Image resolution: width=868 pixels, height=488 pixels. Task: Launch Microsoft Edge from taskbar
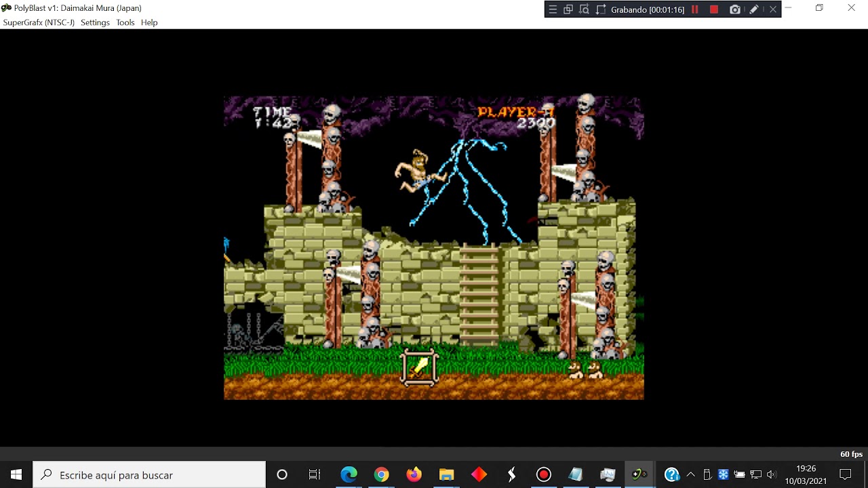click(349, 474)
